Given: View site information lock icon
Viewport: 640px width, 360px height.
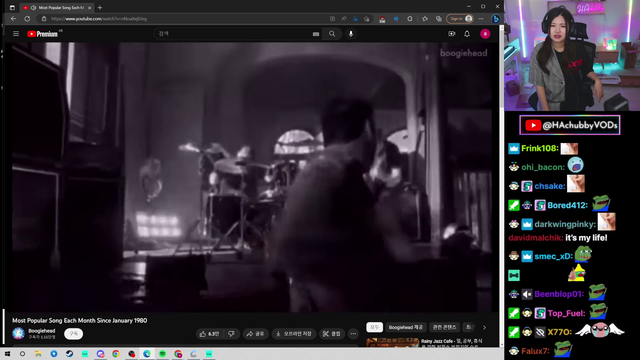Looking at the screenshot, I should click(44, 19).
